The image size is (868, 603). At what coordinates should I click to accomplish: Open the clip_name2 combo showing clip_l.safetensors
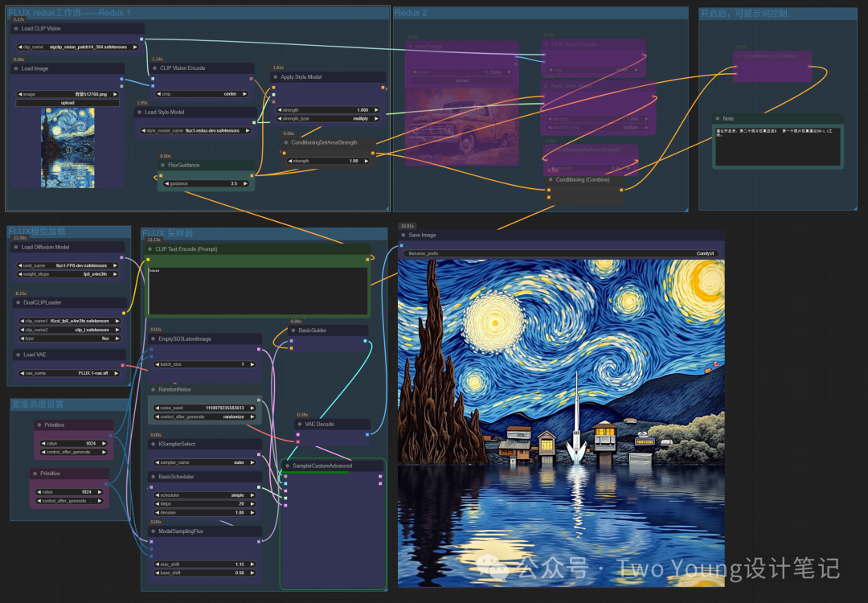[x=70, y=330]
